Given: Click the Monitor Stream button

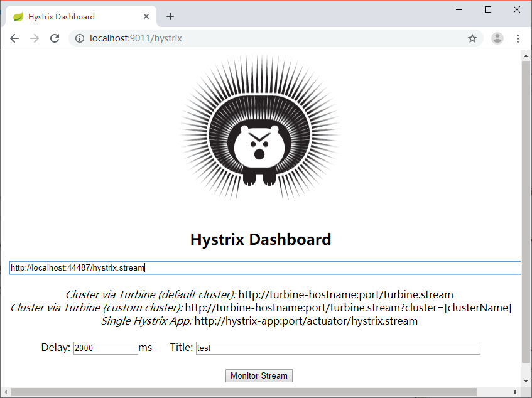Looking at the screenshot, I should point(259,375).
